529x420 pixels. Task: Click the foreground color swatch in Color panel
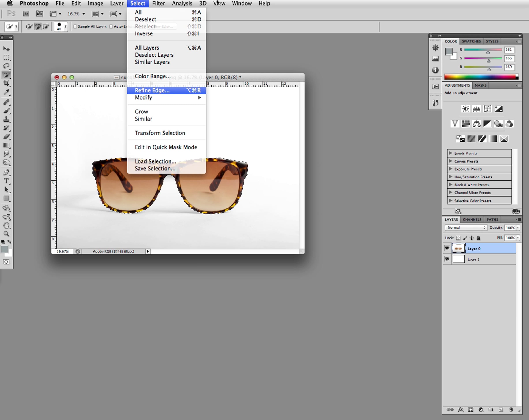[449, 52]
